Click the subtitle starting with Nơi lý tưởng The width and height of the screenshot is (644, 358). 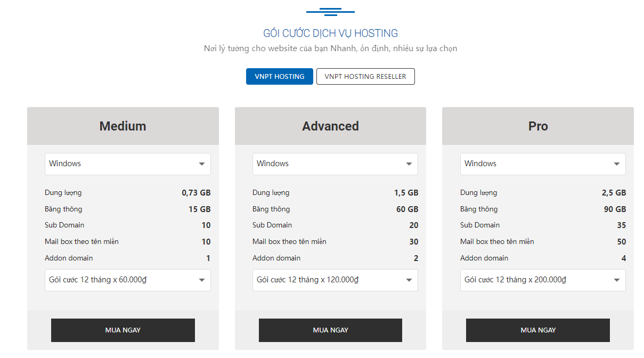point(330,48)
